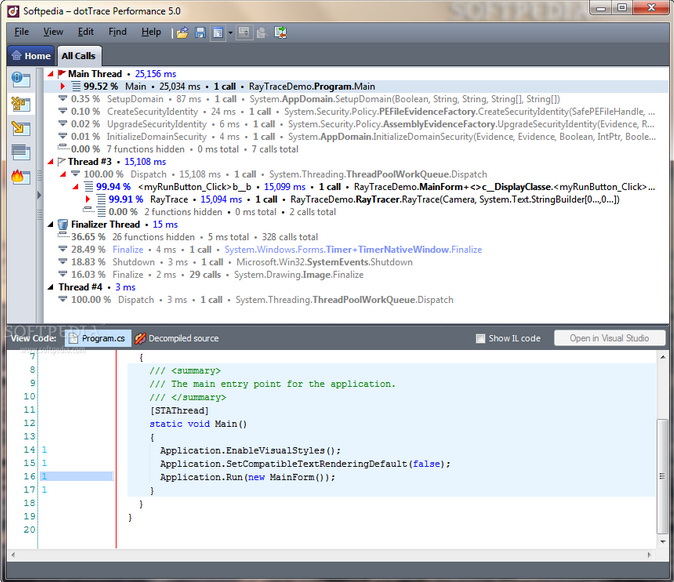Enable the Show IL code checkbox
The width and height of the screenshot is (674, 582).
(x=481, y=339)
